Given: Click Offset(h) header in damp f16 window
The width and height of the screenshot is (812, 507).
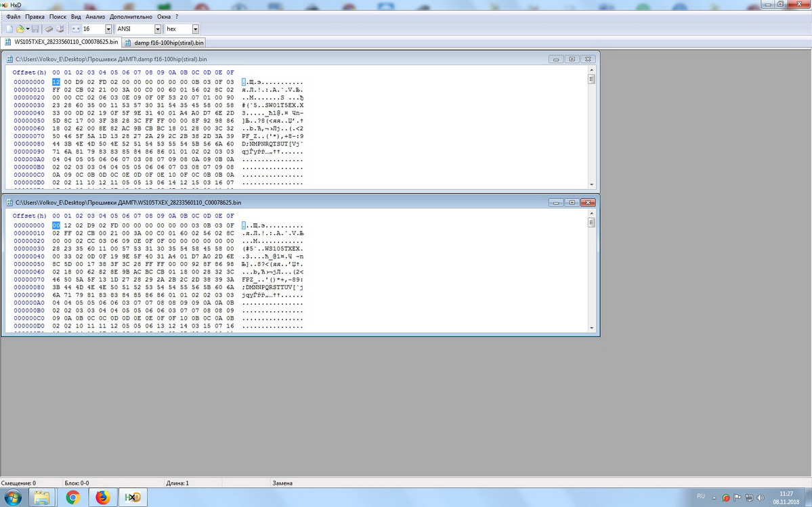Looking at the screenshot, I should click(x=30, y=72).
